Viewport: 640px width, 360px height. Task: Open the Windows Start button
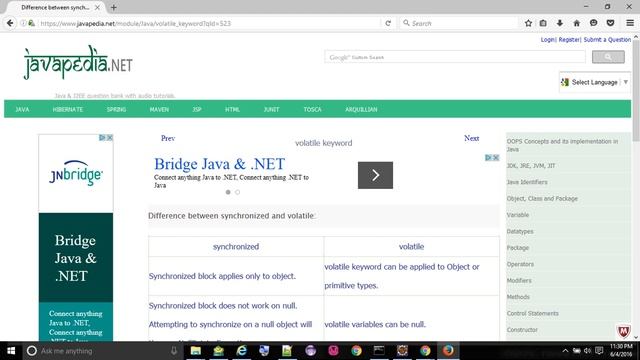tap(11, 351)
